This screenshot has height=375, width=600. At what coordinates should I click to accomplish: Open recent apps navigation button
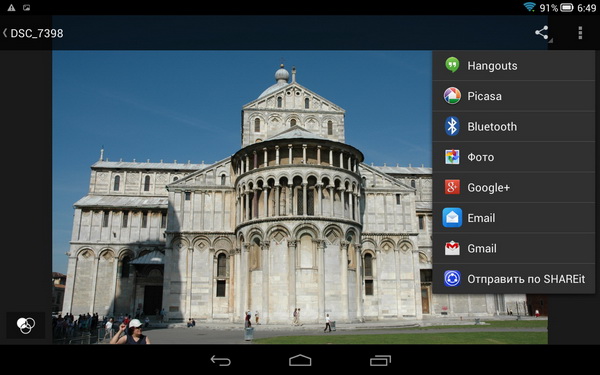pos(380,360)
